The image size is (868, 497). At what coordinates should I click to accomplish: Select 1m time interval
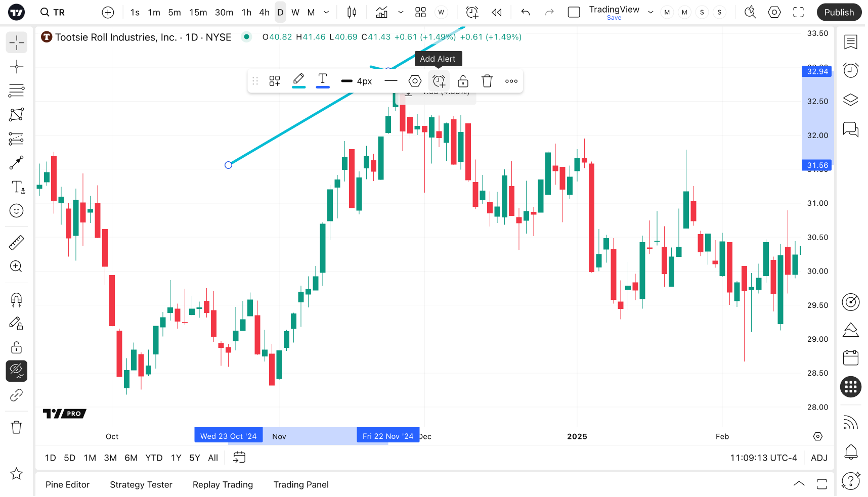click(154, 12)
